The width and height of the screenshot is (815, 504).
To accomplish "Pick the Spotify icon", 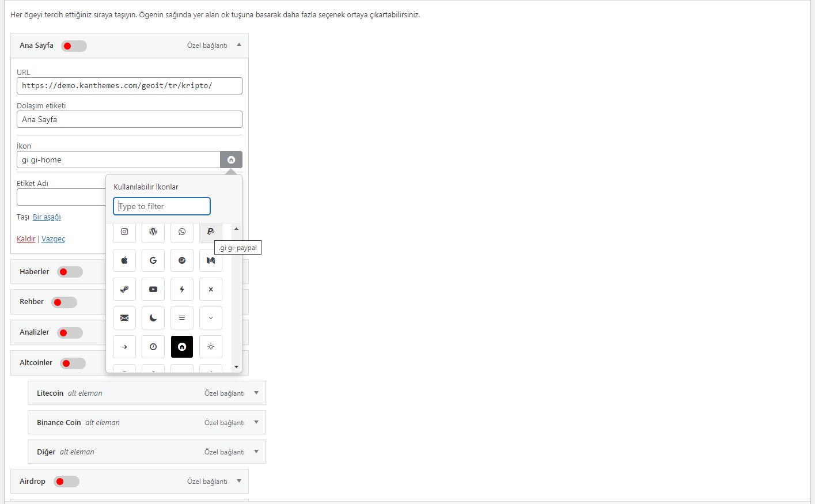I will click(182, 260).
